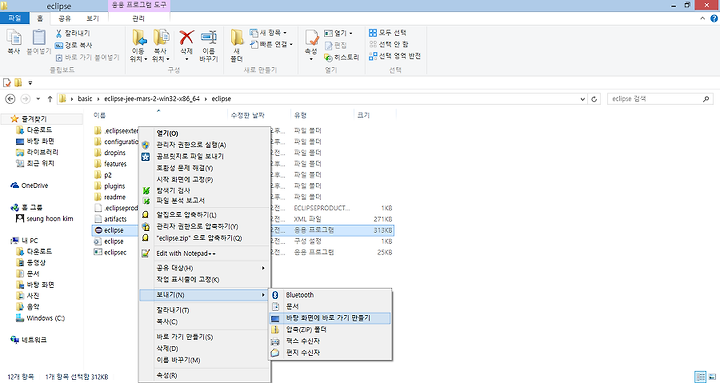720x383 pixels.
Task: Click the Back navigation arrow
Action: coord(10,99)
